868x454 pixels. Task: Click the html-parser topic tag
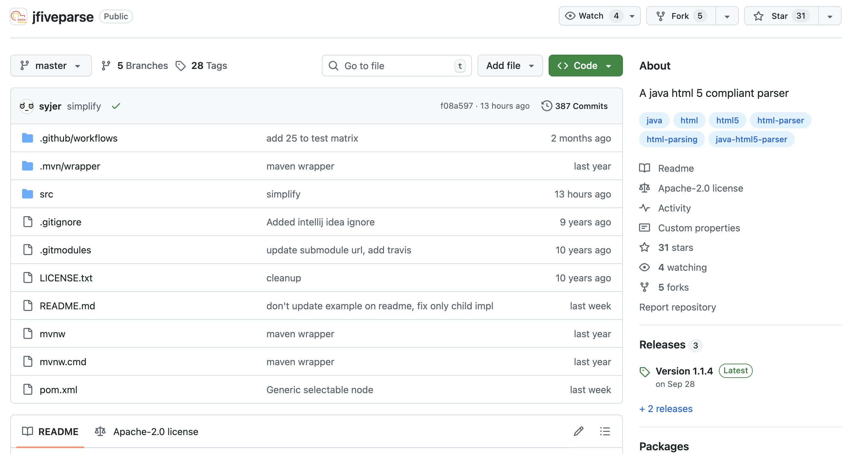tap(780, 120)
